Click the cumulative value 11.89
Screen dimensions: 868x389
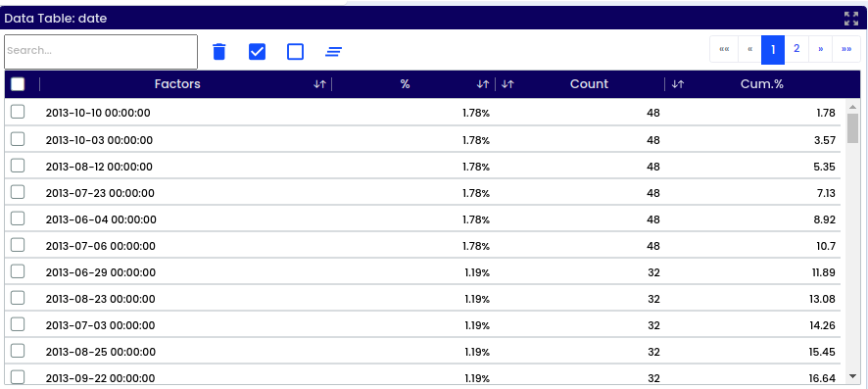(824, 272)
